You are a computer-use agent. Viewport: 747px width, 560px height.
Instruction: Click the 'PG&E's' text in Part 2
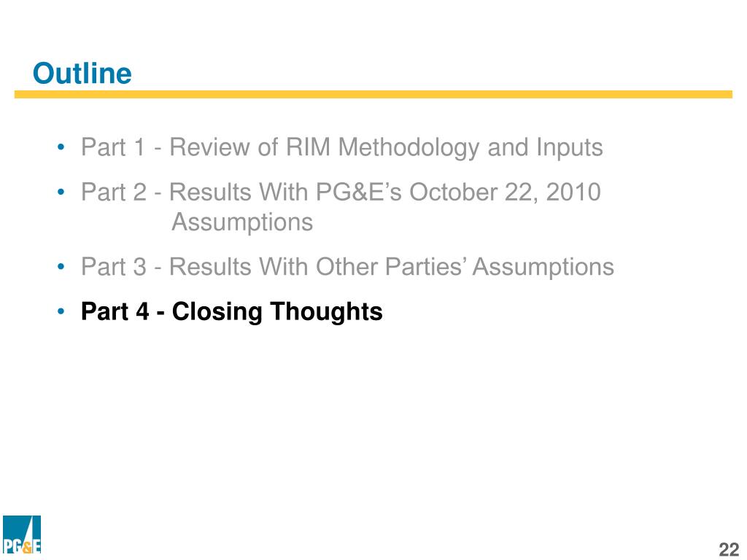pos(359,192)
